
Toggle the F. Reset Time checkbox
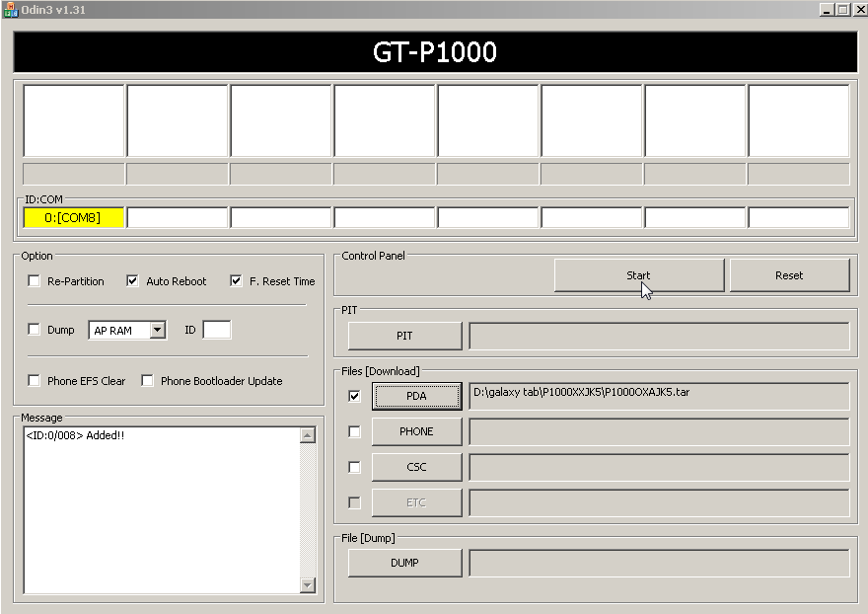point(236,281)
